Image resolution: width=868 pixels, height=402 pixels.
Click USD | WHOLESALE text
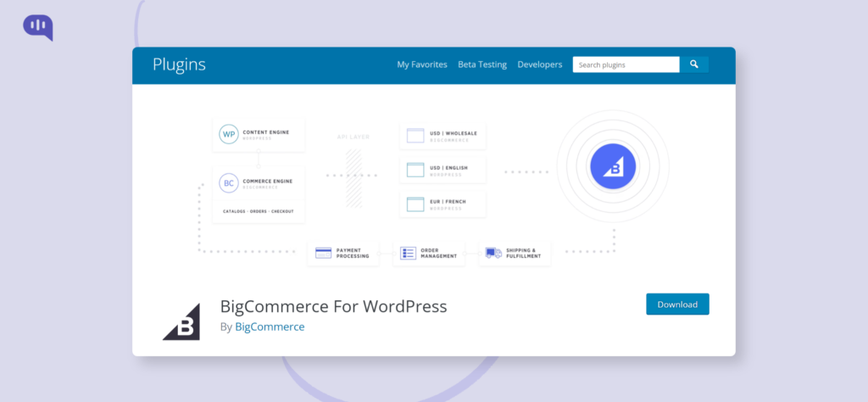pyautogui.click(x=453, y=133)
